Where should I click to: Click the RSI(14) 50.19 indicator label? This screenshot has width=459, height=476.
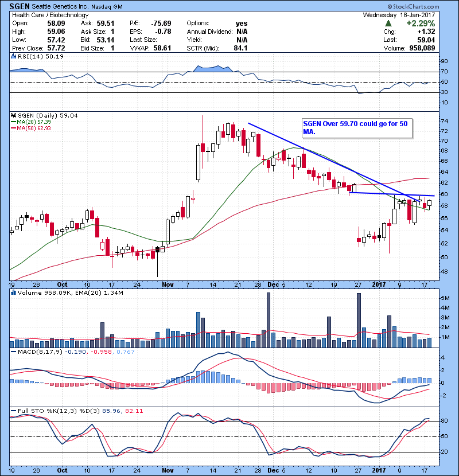[40, 56]
